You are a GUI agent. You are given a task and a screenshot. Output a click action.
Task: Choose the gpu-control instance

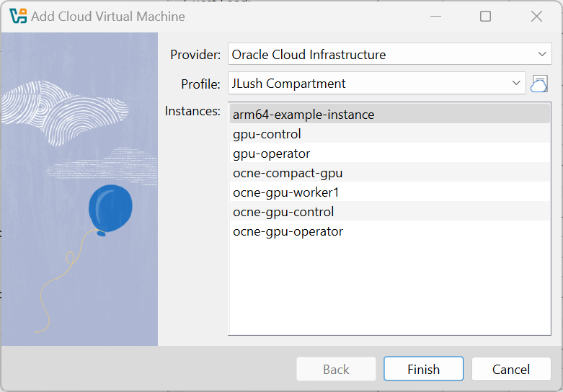[x=267, y=134]
